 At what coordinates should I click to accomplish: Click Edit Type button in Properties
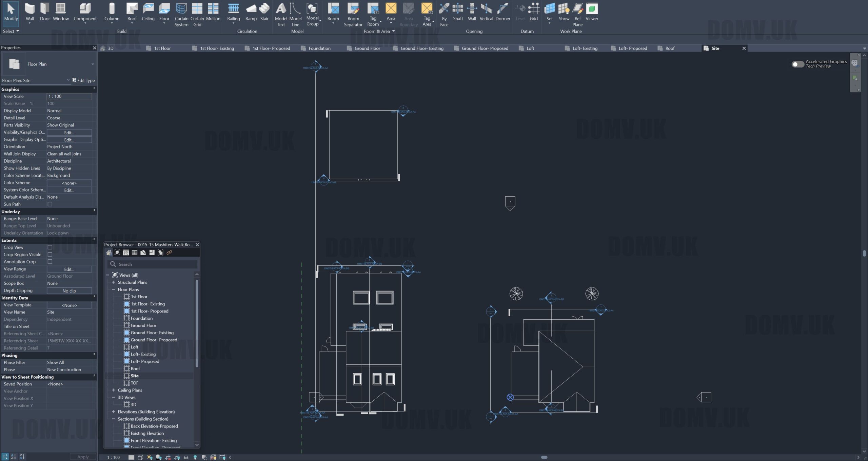click(83, 80)
